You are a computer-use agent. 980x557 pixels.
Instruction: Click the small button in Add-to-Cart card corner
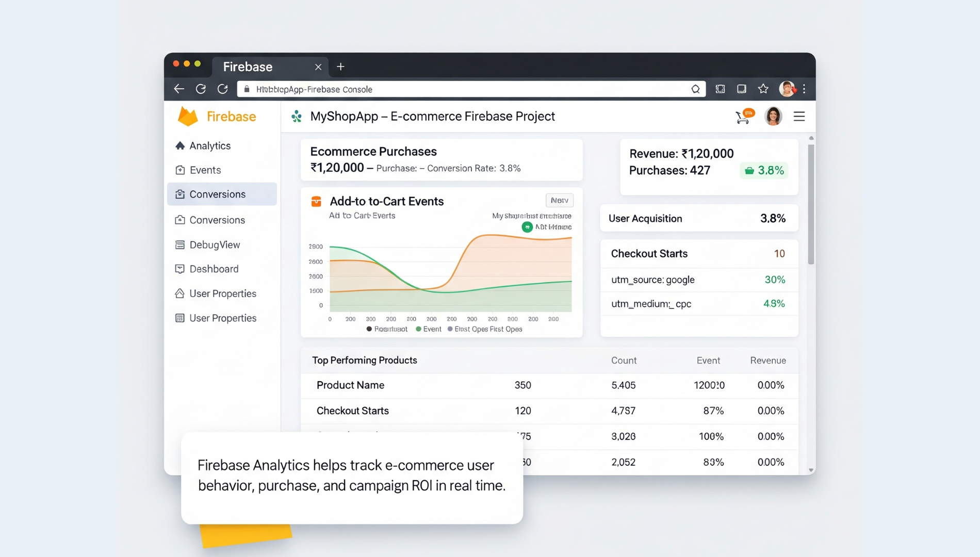559,200
